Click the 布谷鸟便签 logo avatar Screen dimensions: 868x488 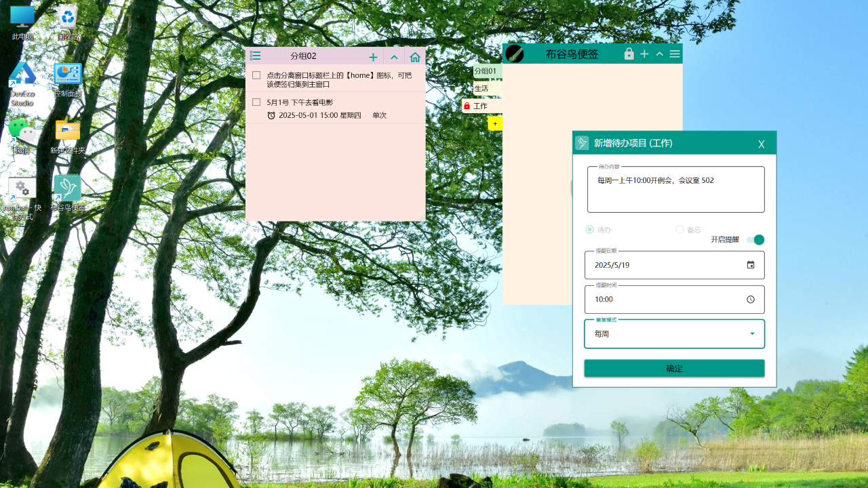(x=515, y=54)
